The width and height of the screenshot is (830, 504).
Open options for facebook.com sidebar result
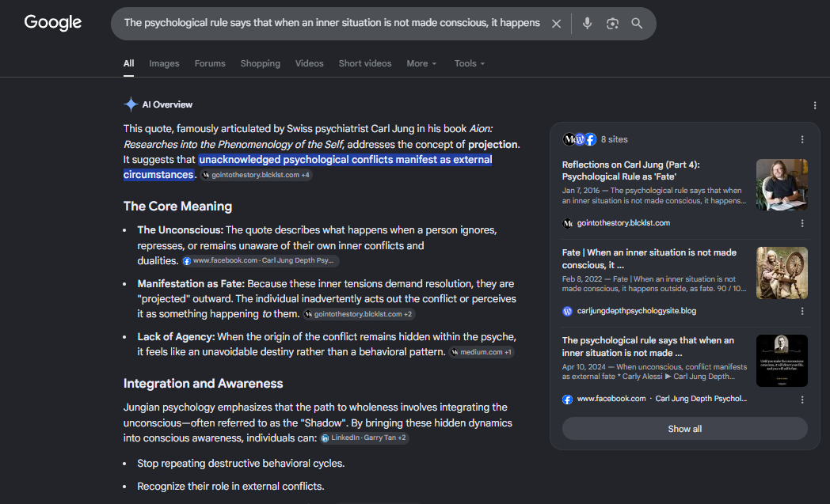pyautogui.click(x=802, y=400)
